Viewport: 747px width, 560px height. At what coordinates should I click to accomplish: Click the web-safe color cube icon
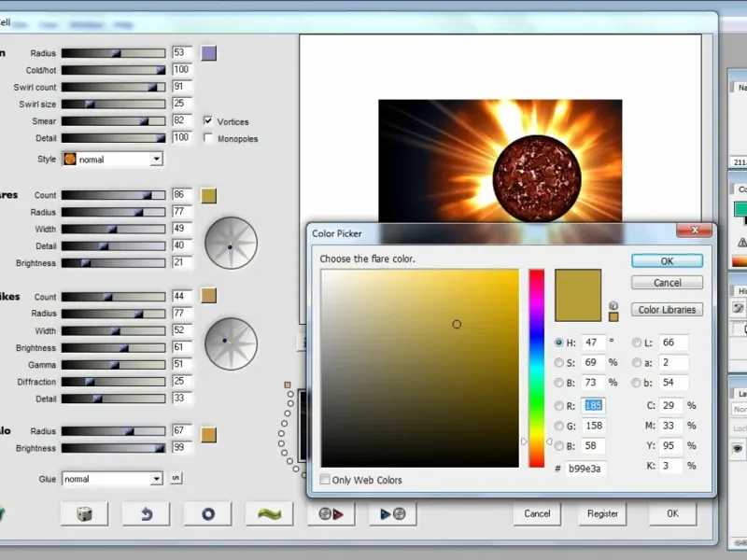613,305
